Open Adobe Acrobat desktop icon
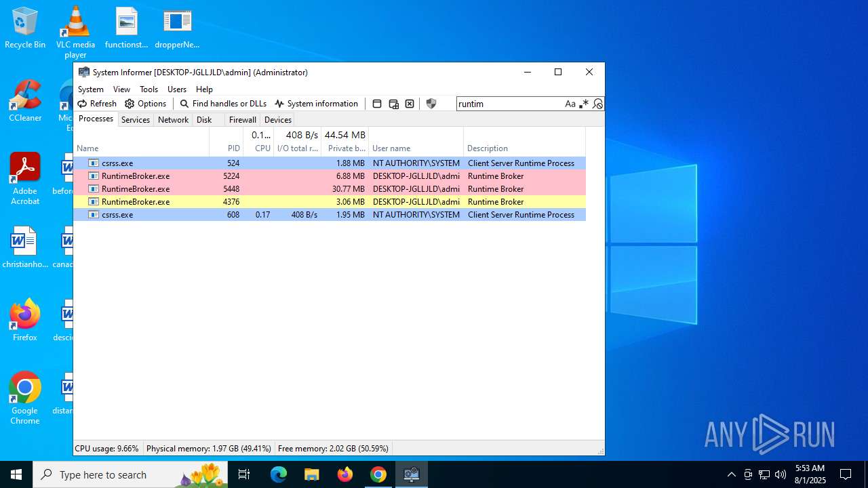Image resolution: width=868 pixels, height=488 pixels. 25,178
